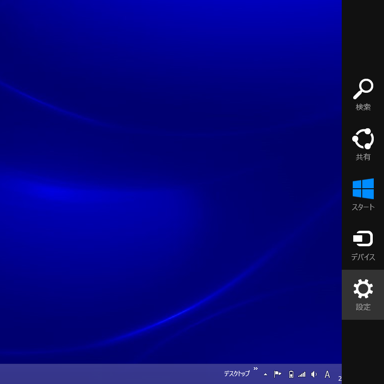Click the 共有 text label

tap(363, 157)
